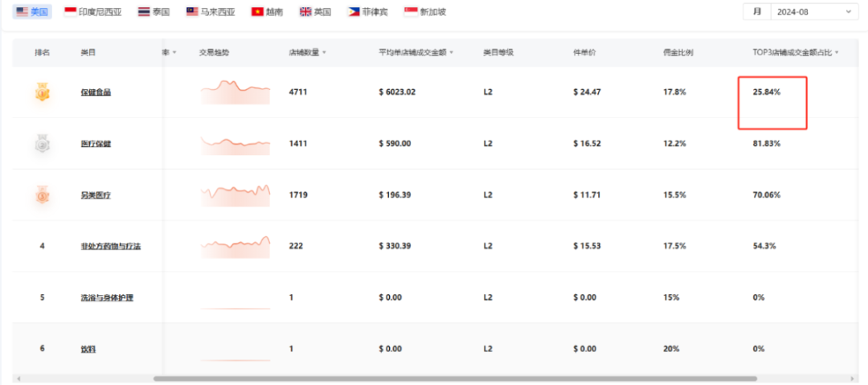
Task: Switch to 印度尼西亚 country tab
Action: [93, 11]
